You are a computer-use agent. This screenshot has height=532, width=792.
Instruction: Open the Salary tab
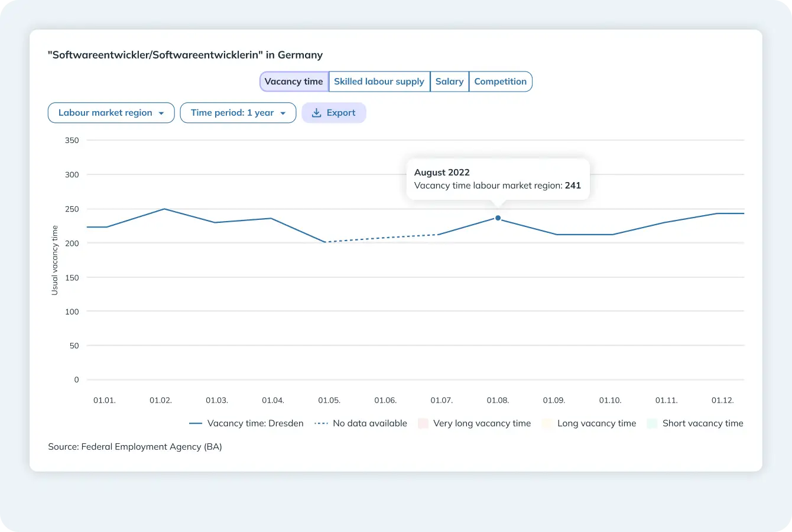(x=449, y=82)
